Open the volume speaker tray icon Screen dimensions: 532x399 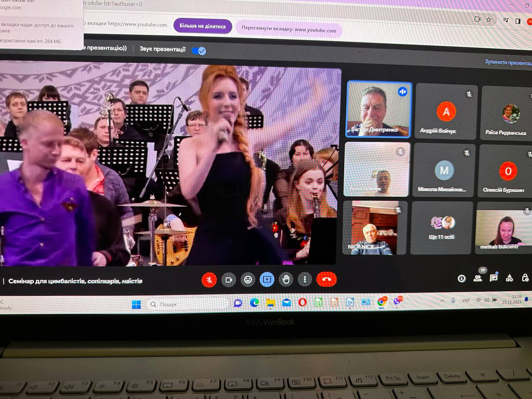pos(486,300)
